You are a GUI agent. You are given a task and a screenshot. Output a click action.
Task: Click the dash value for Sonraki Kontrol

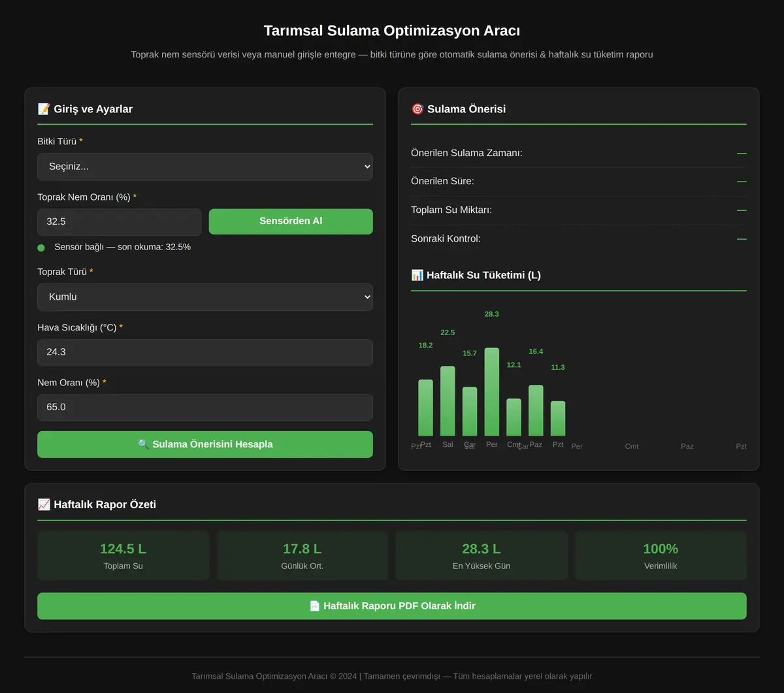click(742, 238)
